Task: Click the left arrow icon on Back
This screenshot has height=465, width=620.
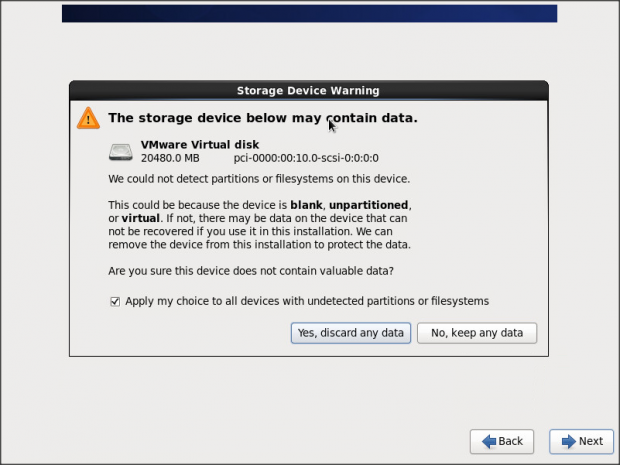Action: pyautogui.click(x=487, y=441)
